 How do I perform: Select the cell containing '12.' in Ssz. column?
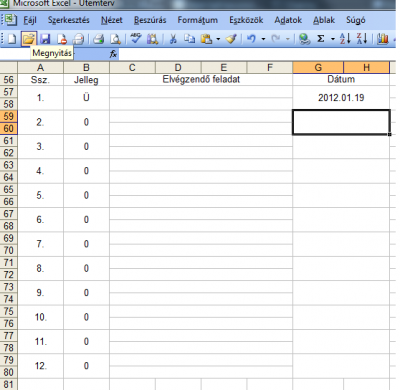tap(40, 366)
